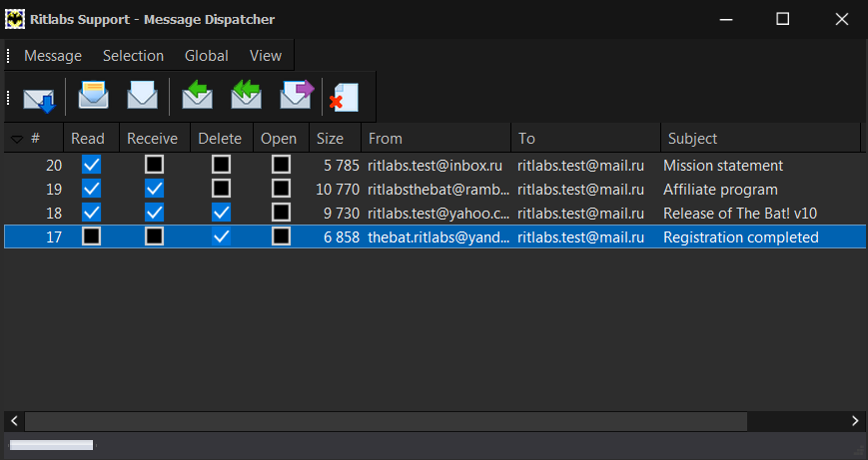
Task: Click message number 18
Action: (x=54, y=213)
